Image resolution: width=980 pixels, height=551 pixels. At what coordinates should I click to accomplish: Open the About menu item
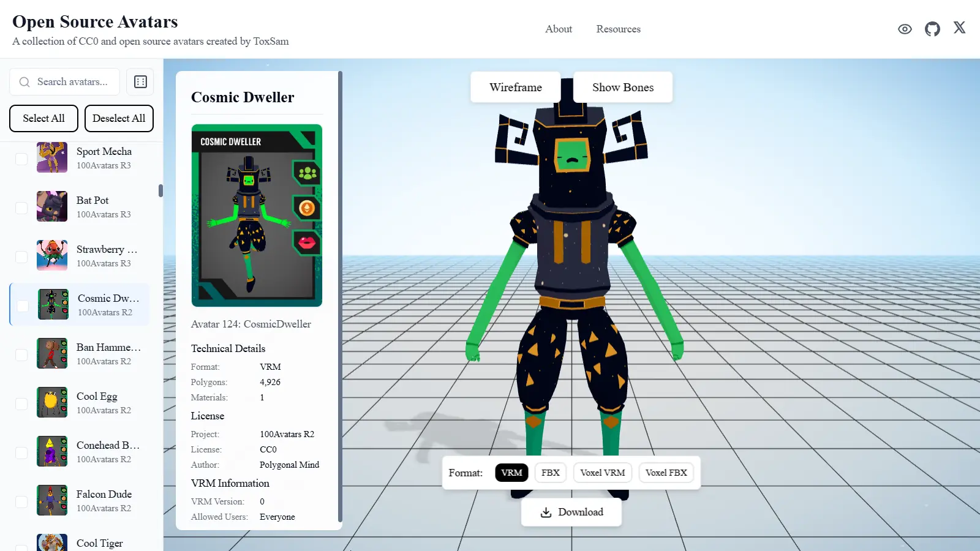coord(559,29)
